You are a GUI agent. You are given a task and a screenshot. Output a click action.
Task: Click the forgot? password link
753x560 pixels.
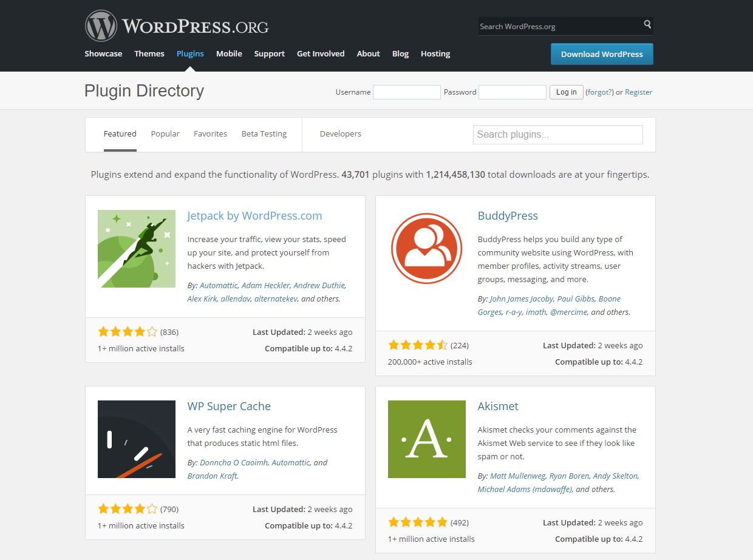(x=599, y=92)
